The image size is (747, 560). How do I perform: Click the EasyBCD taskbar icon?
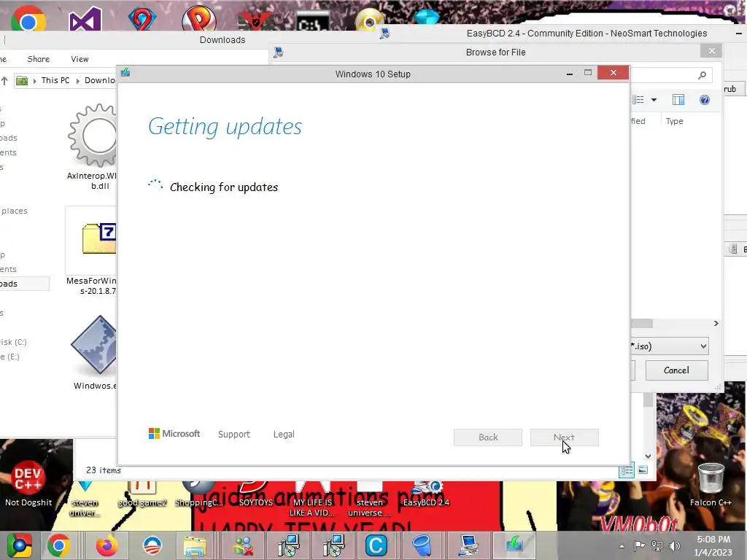tap(469, 545)
